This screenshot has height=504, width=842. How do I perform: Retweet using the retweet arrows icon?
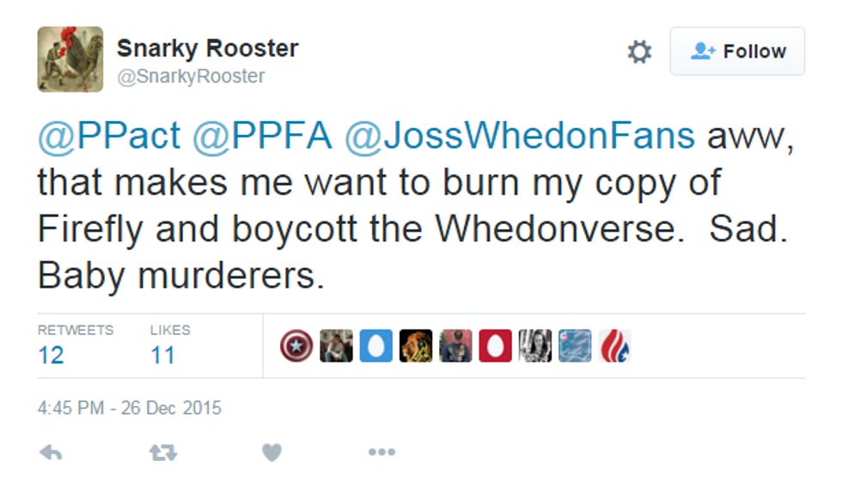click(162, 452)
